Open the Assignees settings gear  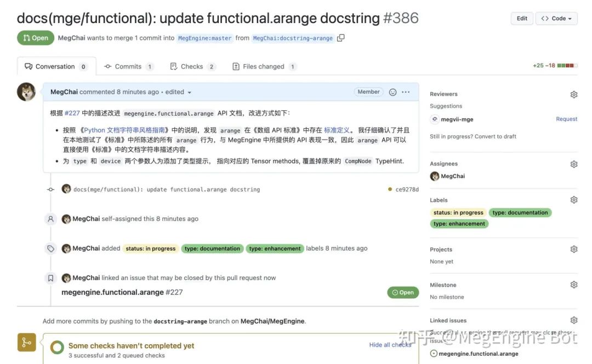[574, 164]
